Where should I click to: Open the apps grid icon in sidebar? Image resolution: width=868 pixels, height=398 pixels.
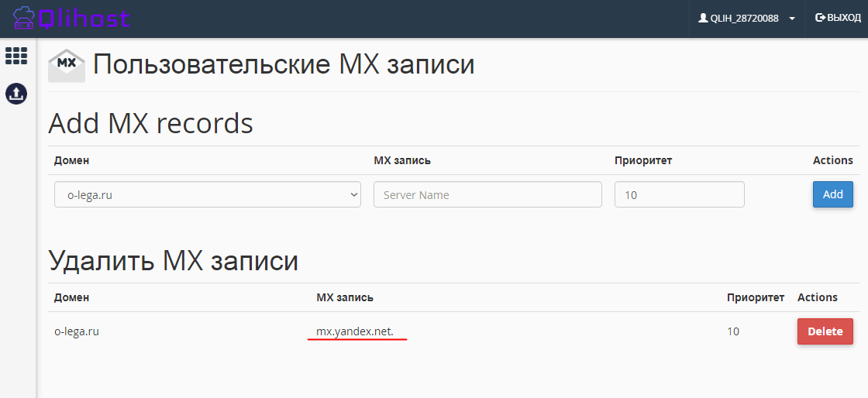(16, 55)
